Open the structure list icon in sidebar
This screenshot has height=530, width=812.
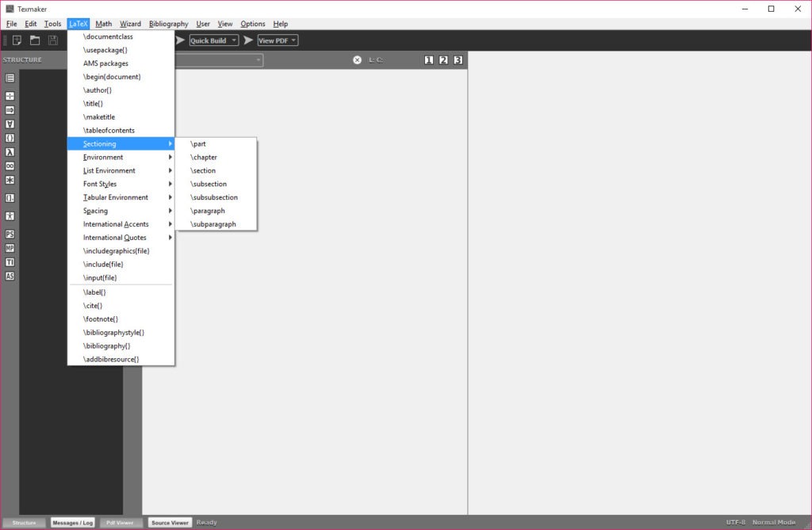click(10, 78)
